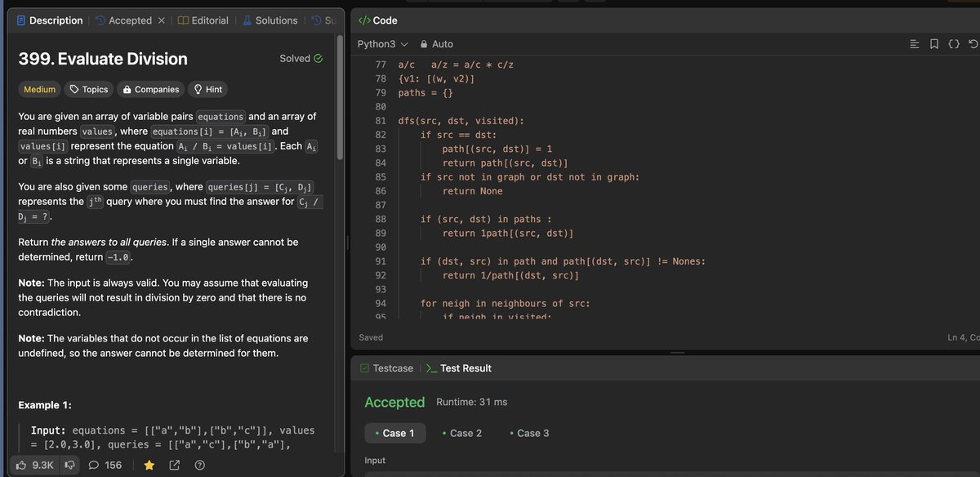This screenshot has width=980, height=477.
Task: Select Case 1 result
Action: click(x=395, y=433)
